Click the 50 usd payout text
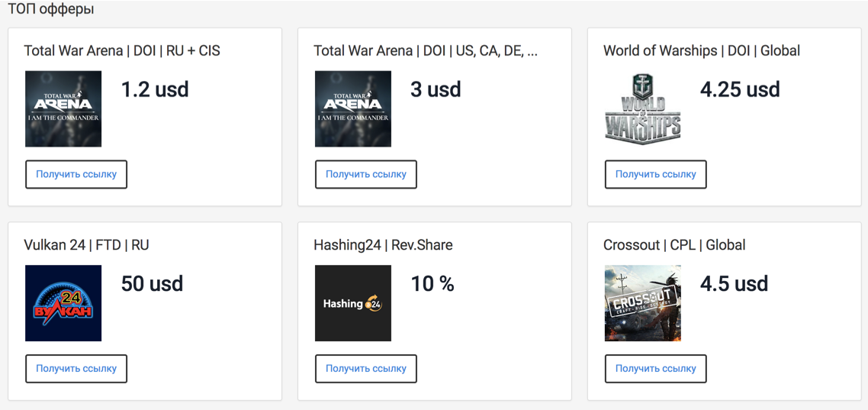Image resolution: width=868 pixels, height=410 pixels. 153,284
